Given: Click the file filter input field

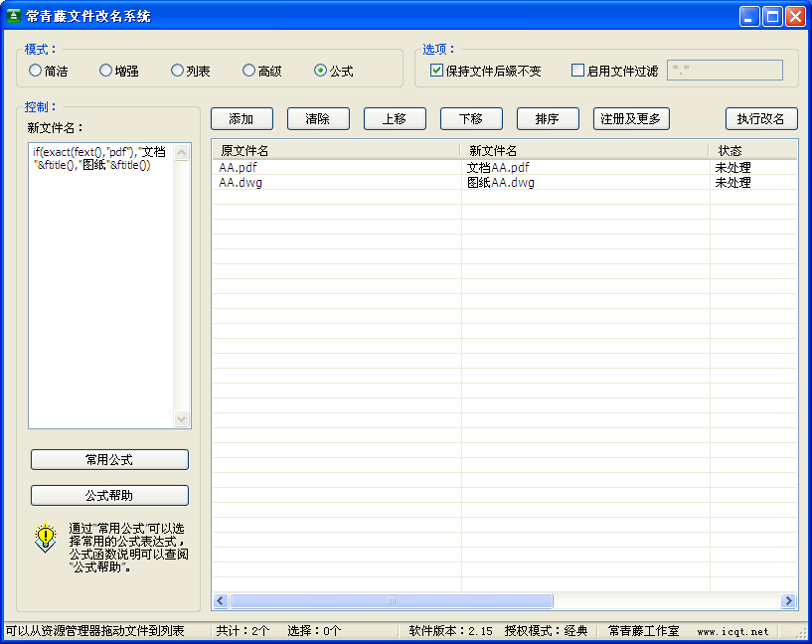Looking at the screenshot, I should pyautogui.click(x=725, y=71).
